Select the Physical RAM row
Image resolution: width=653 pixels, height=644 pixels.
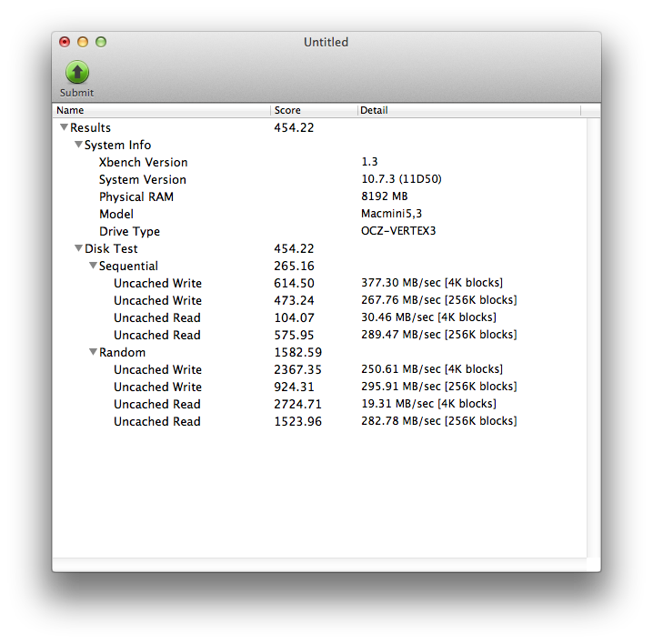click(x=319, y=196)
